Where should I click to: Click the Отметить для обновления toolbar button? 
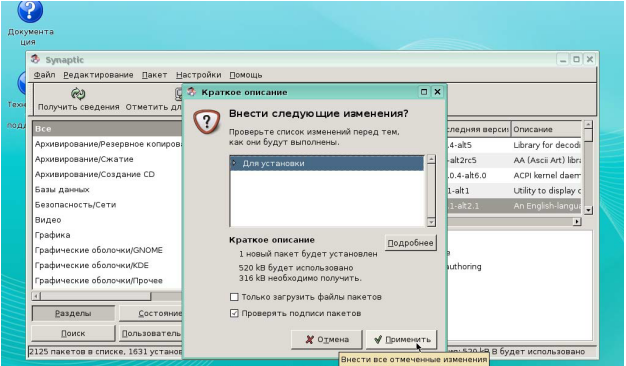pos(154,99)
